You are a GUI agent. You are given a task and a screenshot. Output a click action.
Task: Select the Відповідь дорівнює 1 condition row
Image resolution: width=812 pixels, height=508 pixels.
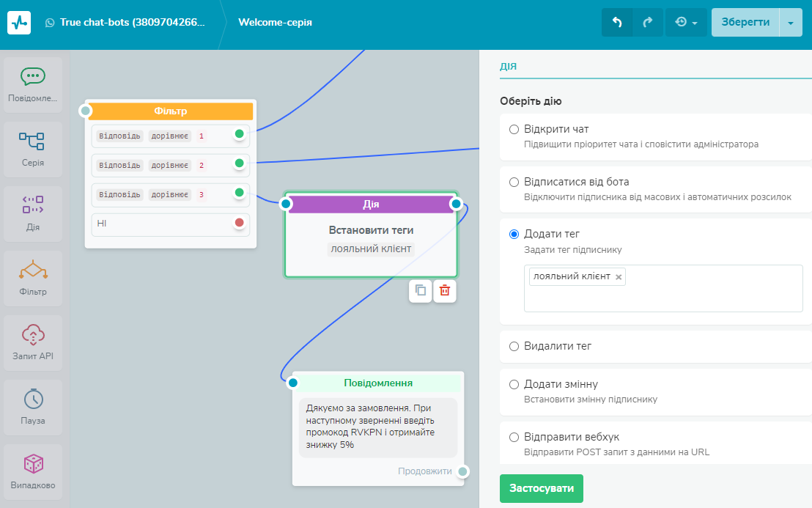click(x=171, y=136)
